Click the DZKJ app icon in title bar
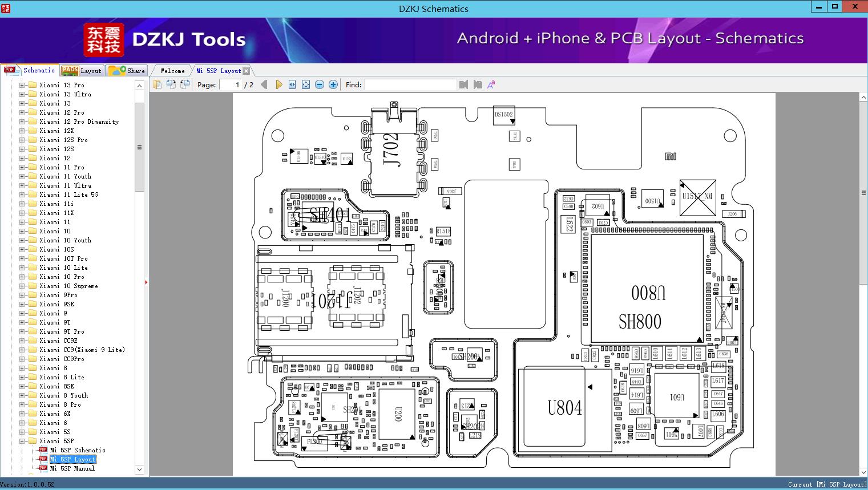The width and height of the screenshot is (868, 490). pos(6,9)
